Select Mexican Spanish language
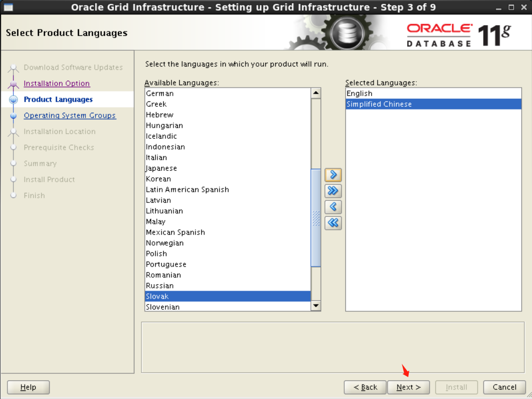 click(228, 232)
